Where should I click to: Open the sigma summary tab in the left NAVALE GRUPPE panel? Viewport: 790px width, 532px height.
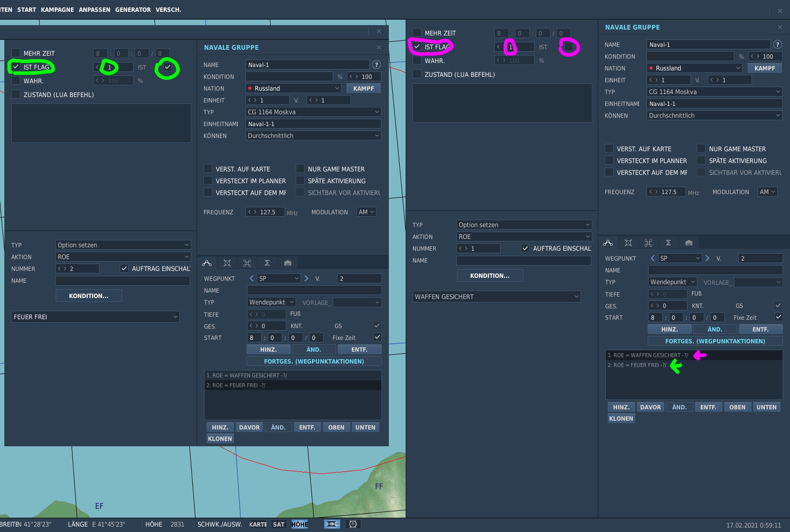click(x=267, y=263)
